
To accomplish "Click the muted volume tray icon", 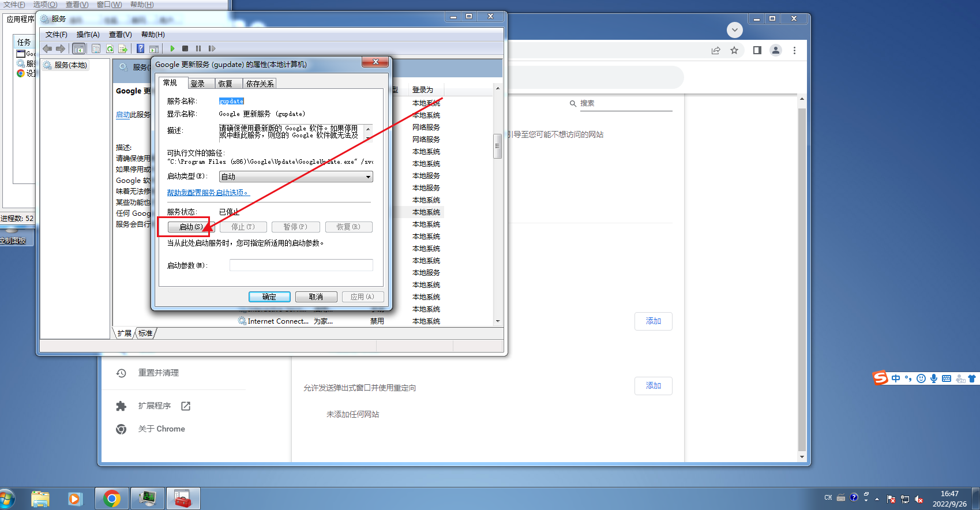I will [919, 499].
